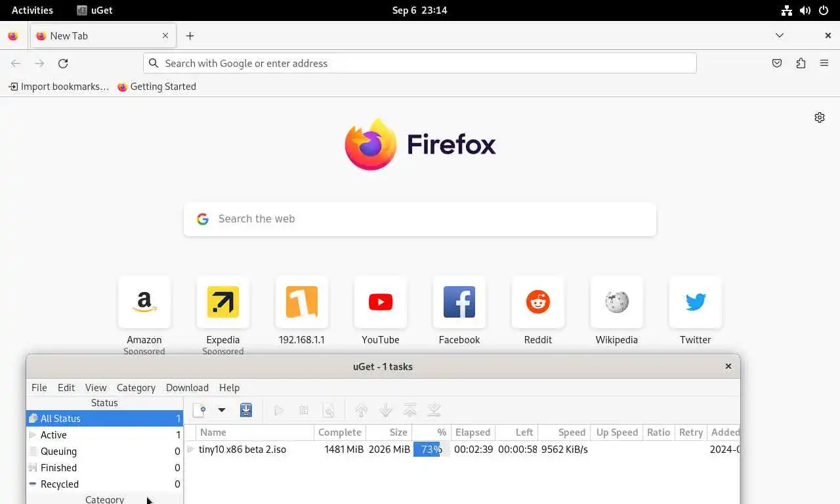
Task: Open the Download menu in uGet
Action: pyautogui.click(x=187, y=387)
